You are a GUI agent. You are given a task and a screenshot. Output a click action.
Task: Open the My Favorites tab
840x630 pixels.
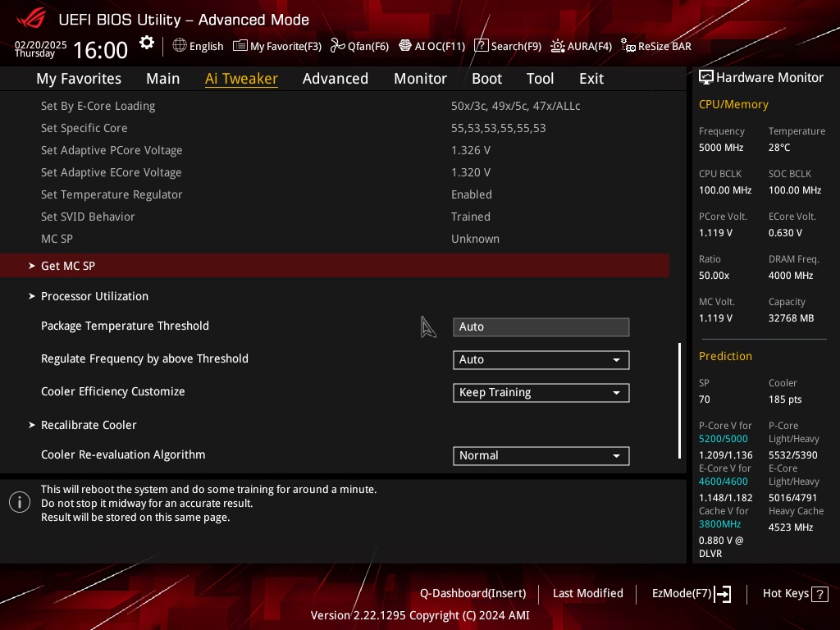click(x=79, y=78)
